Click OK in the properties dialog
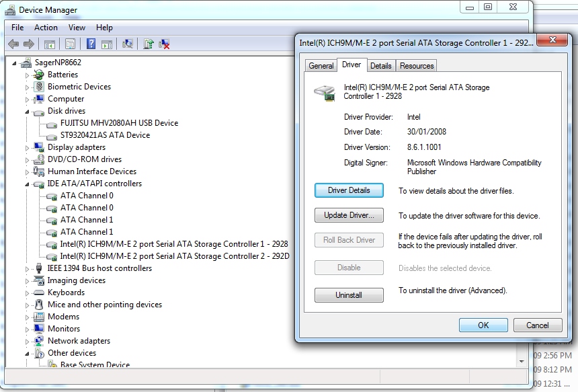 pos(483,325)
